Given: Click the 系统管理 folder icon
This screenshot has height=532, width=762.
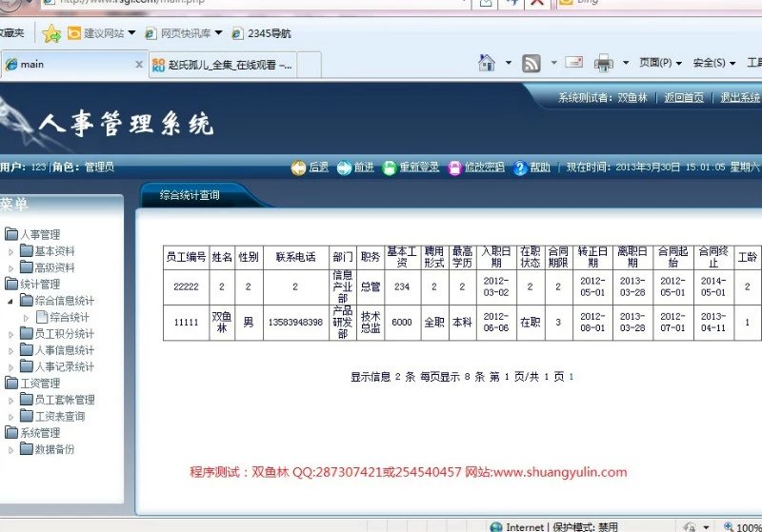Looking at the screenshot, I should [11, 432].
